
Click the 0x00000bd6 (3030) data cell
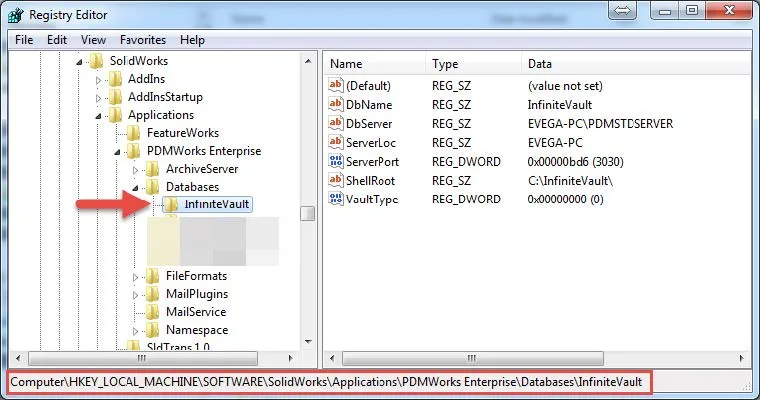pyautogui.click(x=575, y=161)
